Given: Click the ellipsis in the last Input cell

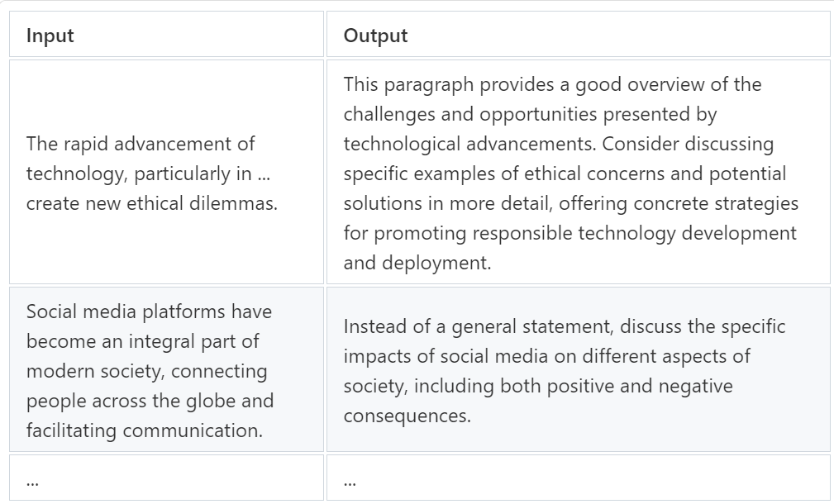Looking at the screenshot, I should click(x=32, y=483).
